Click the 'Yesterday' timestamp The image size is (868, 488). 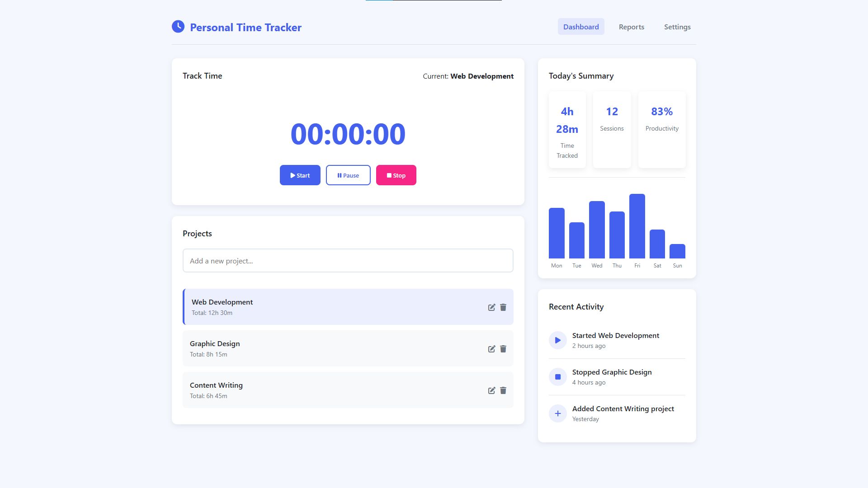tap(585, 419)
